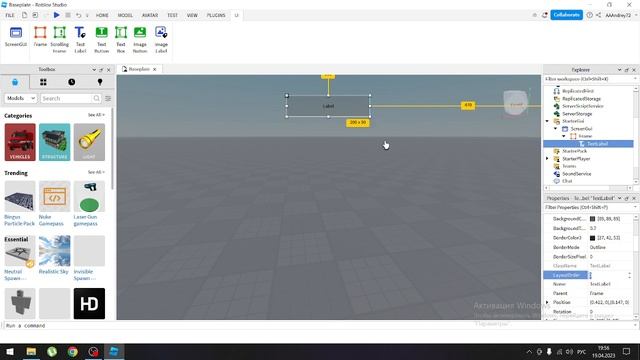Expand the Position property row
The image size is (640, 360).
pyautogui.click(x=547, y=302)
